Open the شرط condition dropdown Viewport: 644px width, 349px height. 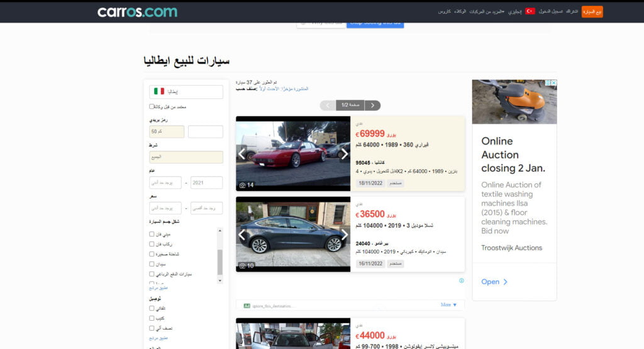click(186, 157)
